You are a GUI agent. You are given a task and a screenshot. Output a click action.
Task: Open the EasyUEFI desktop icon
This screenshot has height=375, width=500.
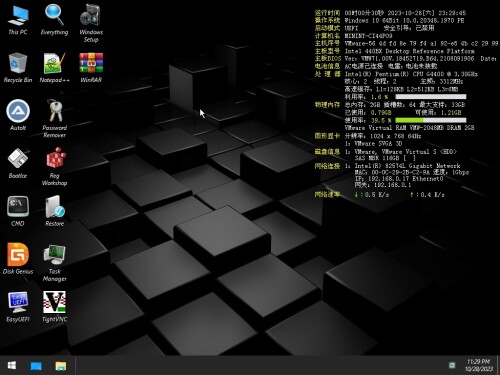(x=18, y=307)
